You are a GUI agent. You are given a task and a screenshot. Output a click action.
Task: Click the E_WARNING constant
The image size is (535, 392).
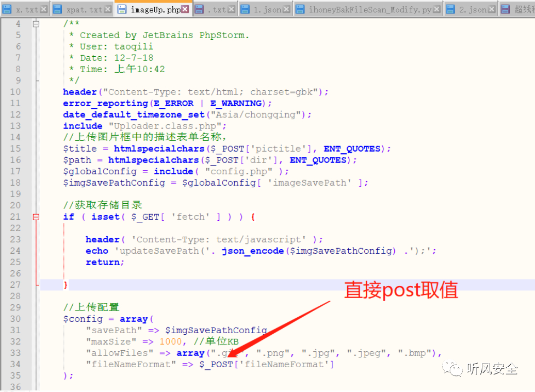coord(236,103)
